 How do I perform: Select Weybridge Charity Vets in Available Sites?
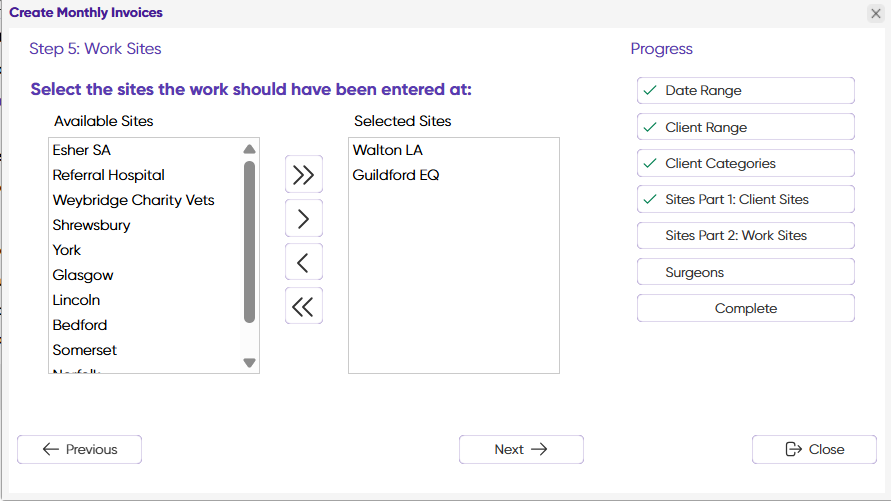pyautogui.click(x=145, y=200)
